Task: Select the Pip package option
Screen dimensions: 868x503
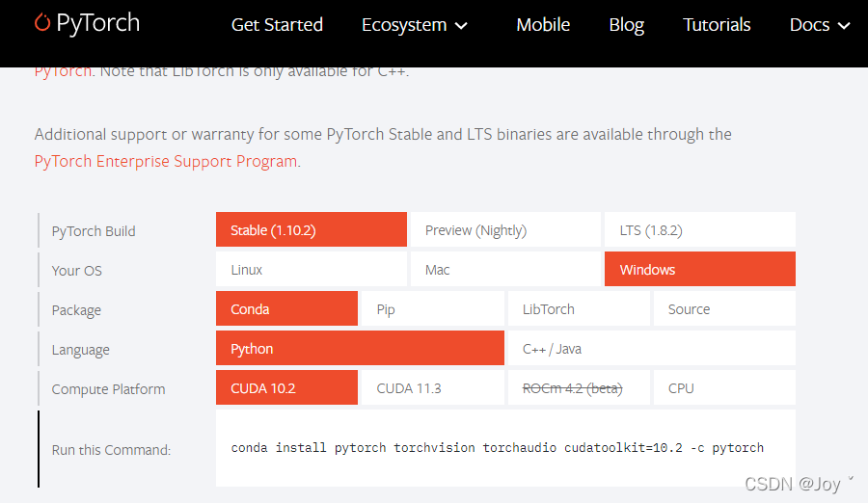Action: 433,308
